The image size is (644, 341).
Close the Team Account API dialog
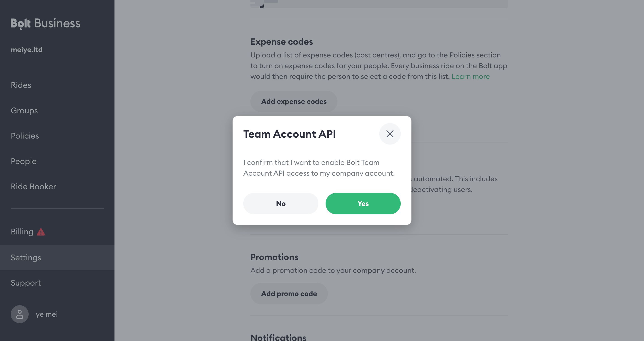[x=390, y=134]
